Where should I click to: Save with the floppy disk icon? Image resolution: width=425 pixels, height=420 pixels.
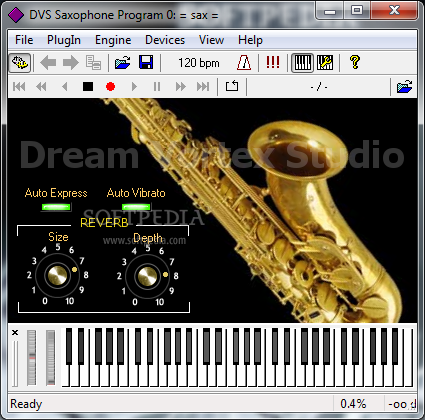146,63
